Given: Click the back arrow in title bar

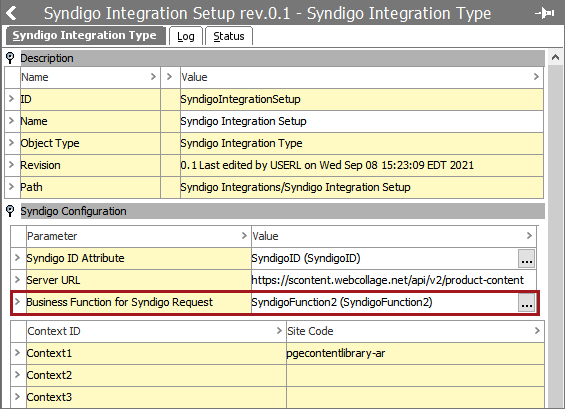Looking at the screenshot, I should 12,13.
